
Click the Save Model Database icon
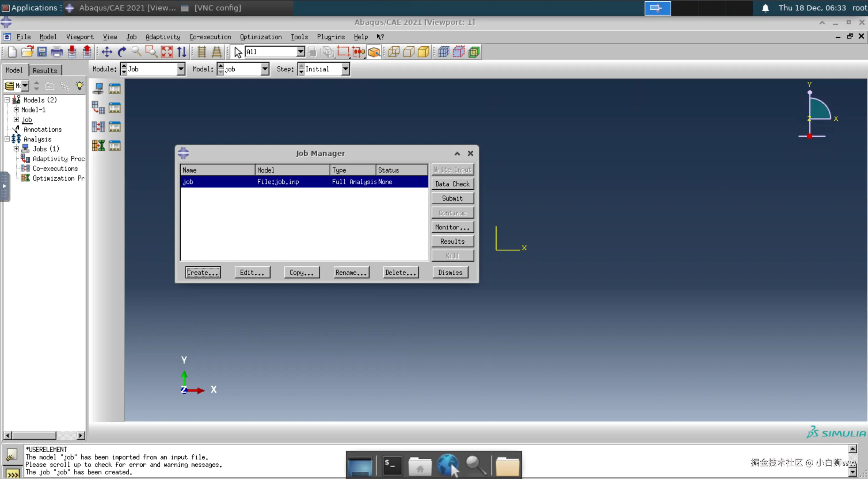pos(42,52)
